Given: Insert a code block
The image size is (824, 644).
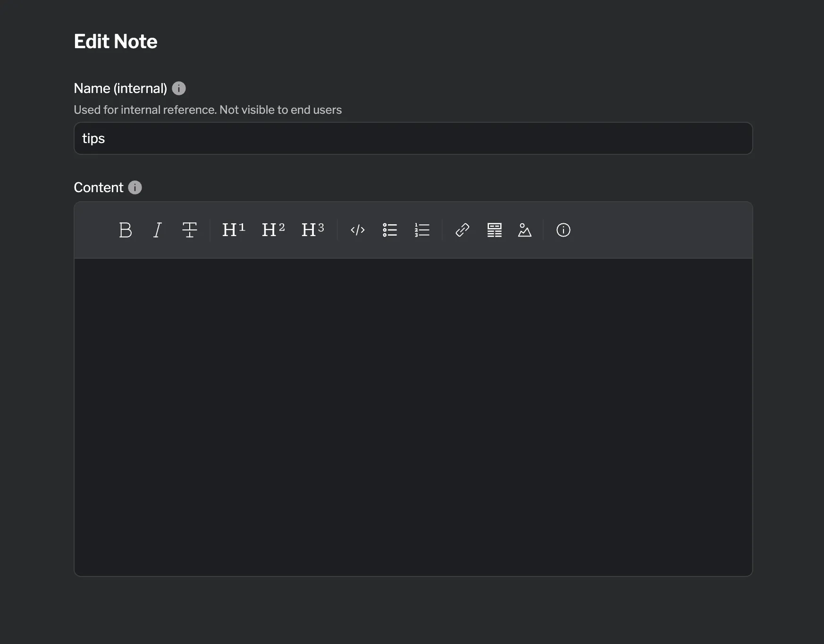Looking at the screenshot, I should [x=357, y=230].
